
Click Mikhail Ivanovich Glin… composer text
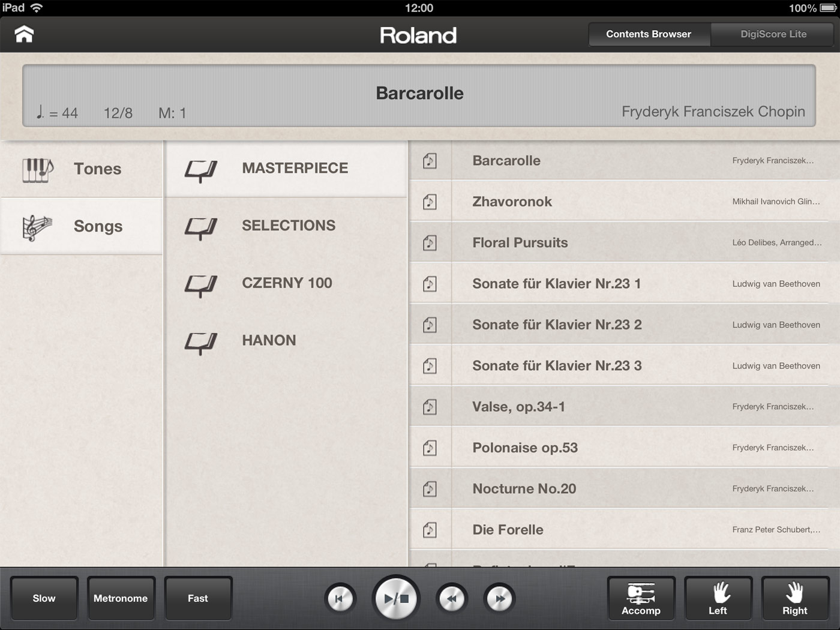[x=776, y=202]
